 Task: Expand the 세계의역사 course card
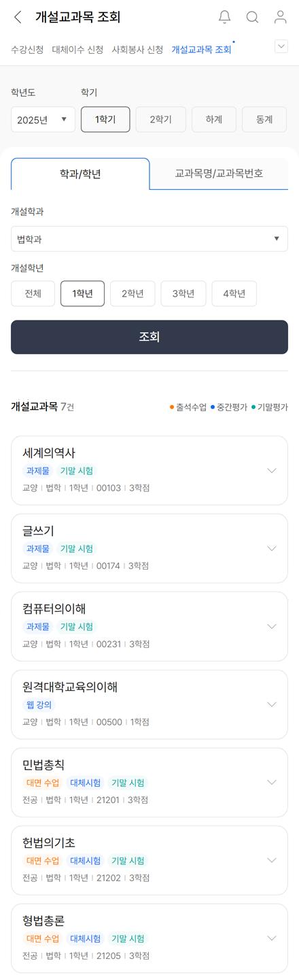click(149, 470)
